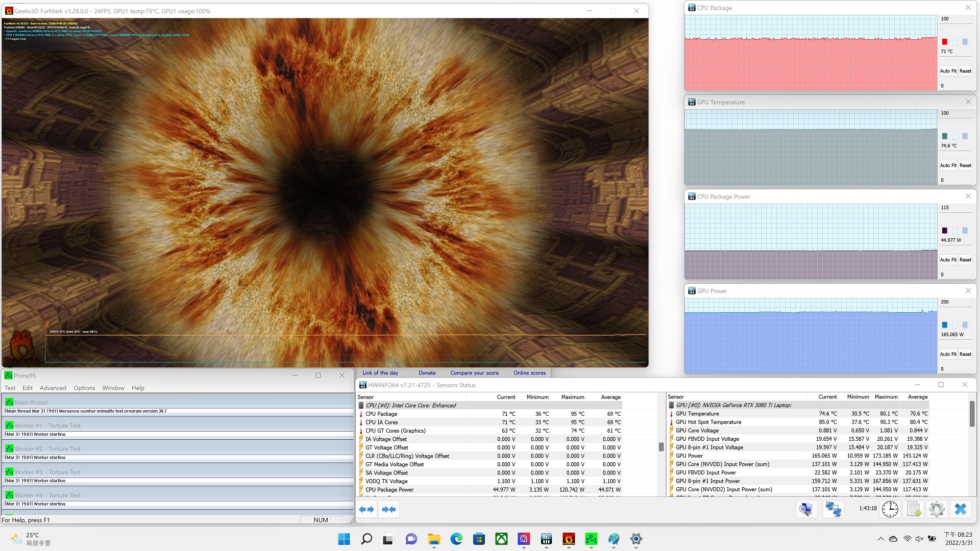Open the Paint icon in the taskbar
The width and height of the screenshot is (980, 551).
point(614,539)
